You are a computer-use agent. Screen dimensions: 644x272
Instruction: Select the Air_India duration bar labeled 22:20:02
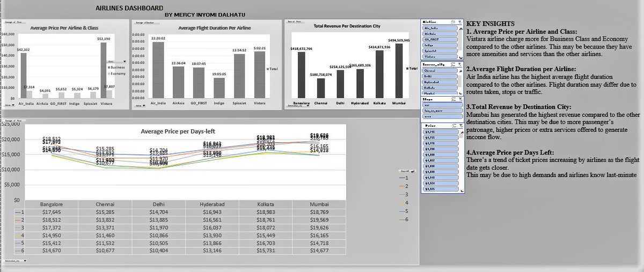[x=158, y=70]
